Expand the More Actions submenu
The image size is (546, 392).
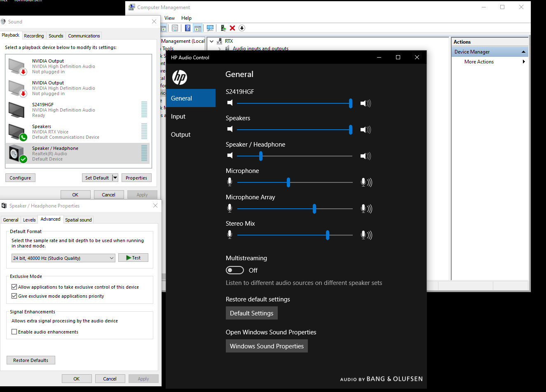pos(523,62)
